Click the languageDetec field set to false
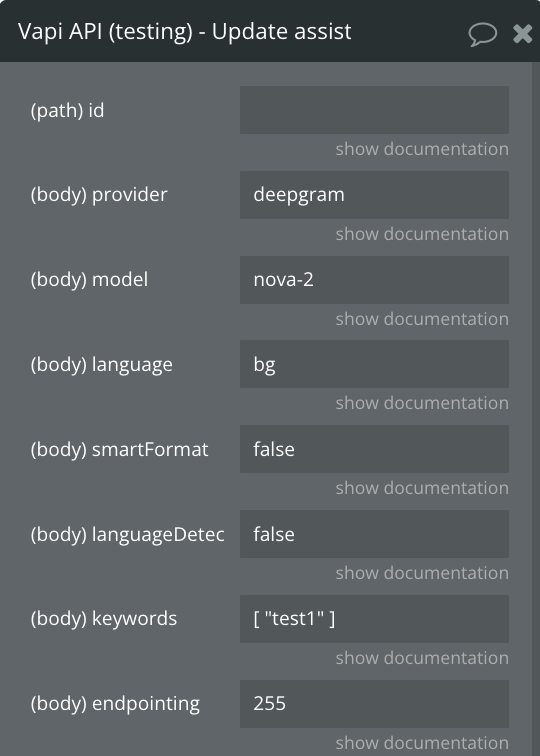Screen dimensions: 540x756 click(x=374, y=534)
